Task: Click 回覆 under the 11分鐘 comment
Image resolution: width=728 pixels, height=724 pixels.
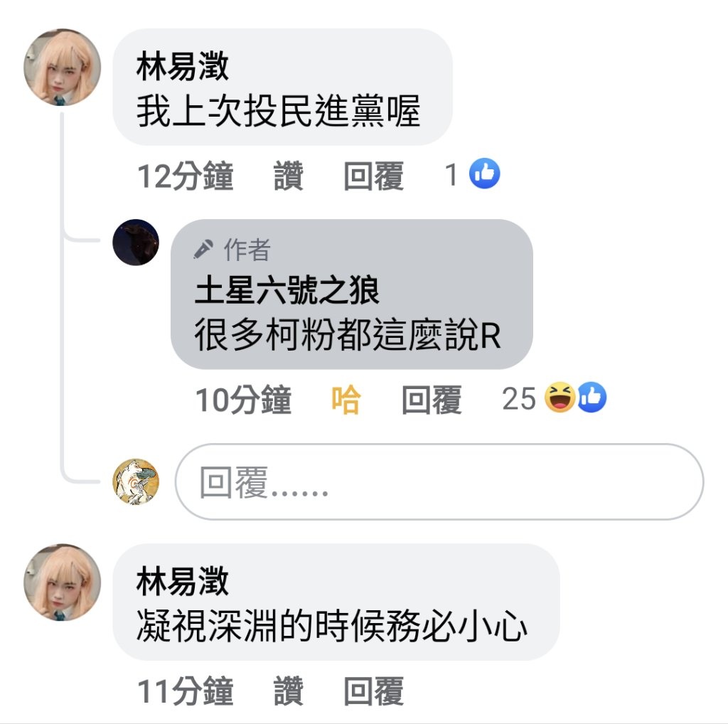Action: coord(374,691)
